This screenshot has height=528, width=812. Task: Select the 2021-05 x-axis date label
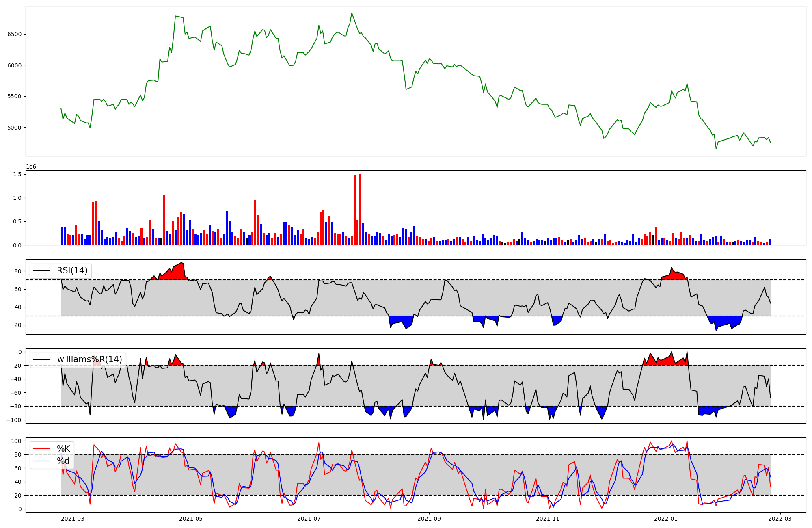pyautogui.click(x=191, y=518)
